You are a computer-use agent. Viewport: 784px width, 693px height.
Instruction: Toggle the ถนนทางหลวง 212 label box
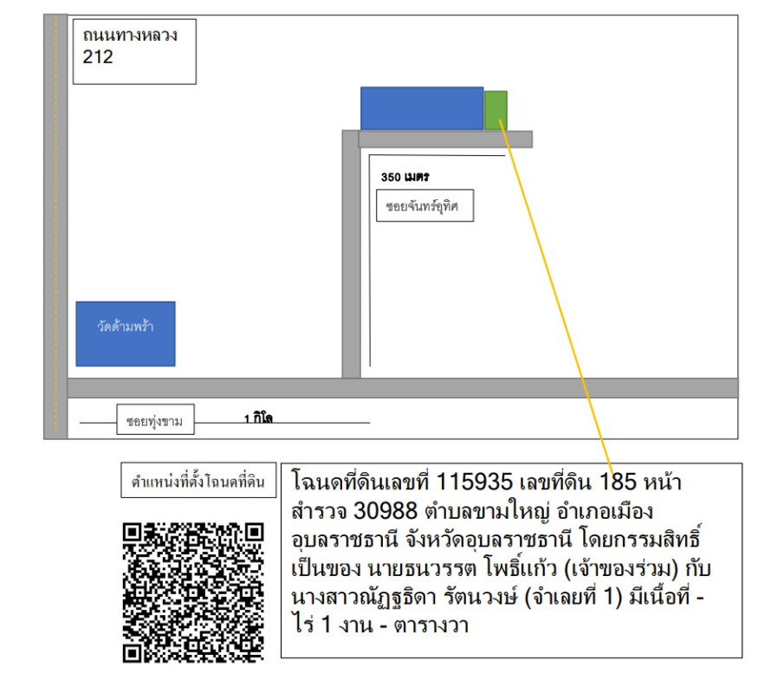tap(134, 49)
